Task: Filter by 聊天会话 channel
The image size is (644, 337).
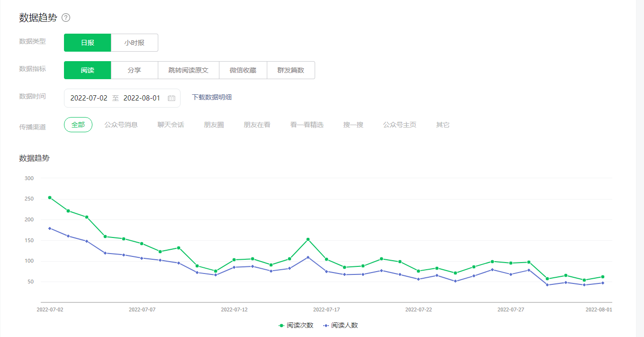Action: click(171, 125)
